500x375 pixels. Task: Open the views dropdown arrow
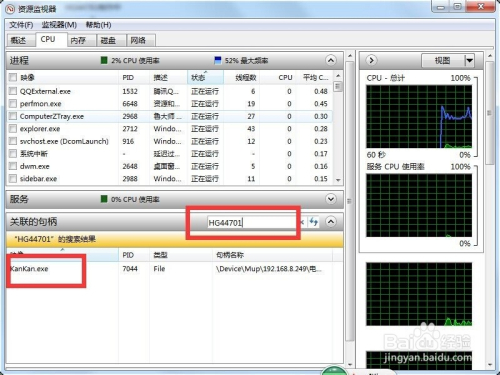coord(469,61)
